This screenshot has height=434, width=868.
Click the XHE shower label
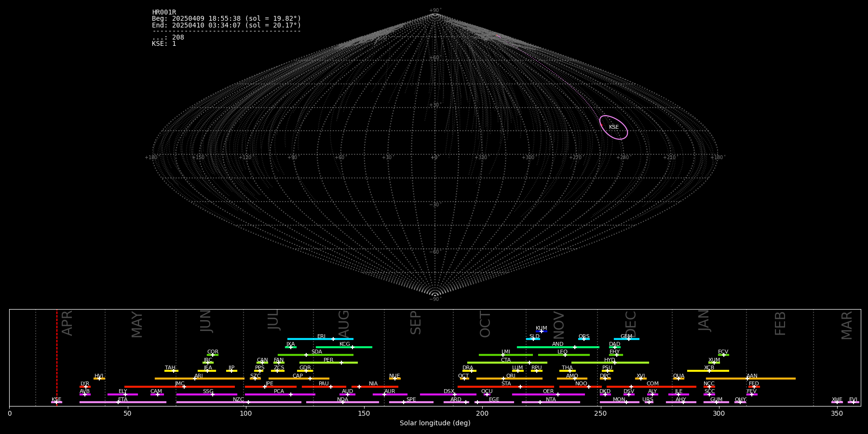837,399
